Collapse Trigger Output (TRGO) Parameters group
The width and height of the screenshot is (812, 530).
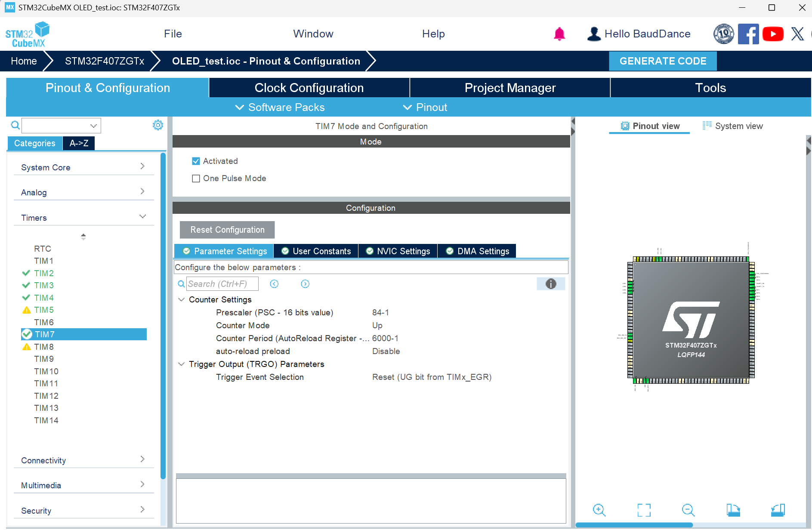click(x=182, y=364)
